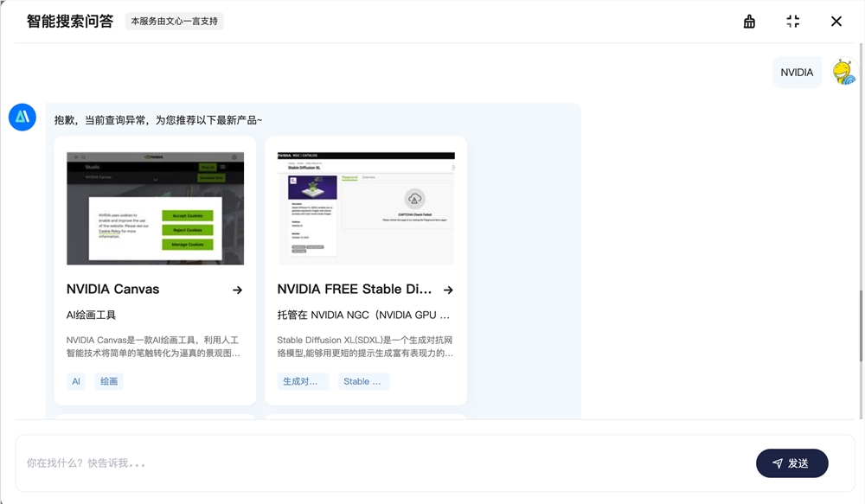Image resolution: width=865 pixels, height=504 pixels.
Task: Click the 智能搜索问答 dialog title
Action: click(70, 22)
